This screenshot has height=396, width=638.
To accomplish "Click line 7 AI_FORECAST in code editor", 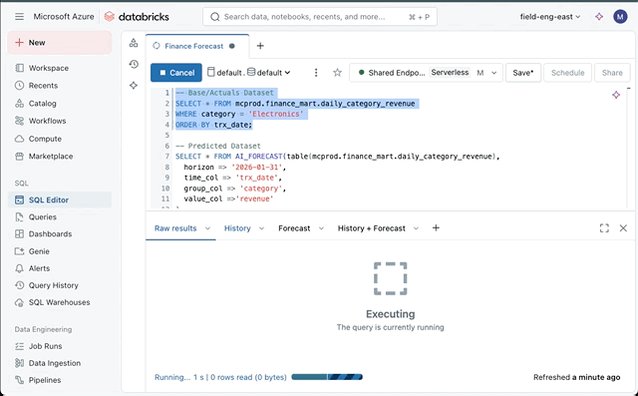I will 259,156.
